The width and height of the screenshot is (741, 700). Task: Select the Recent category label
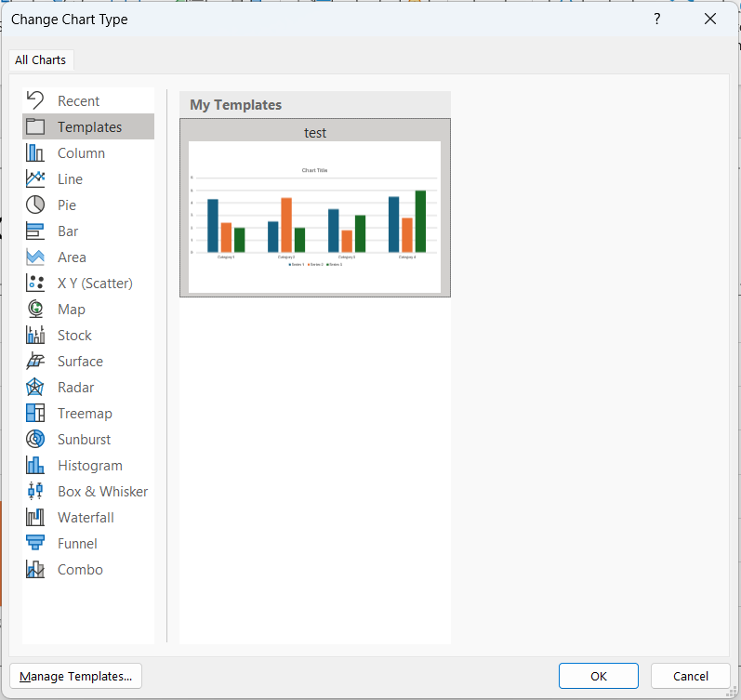(x=78, y=100)
